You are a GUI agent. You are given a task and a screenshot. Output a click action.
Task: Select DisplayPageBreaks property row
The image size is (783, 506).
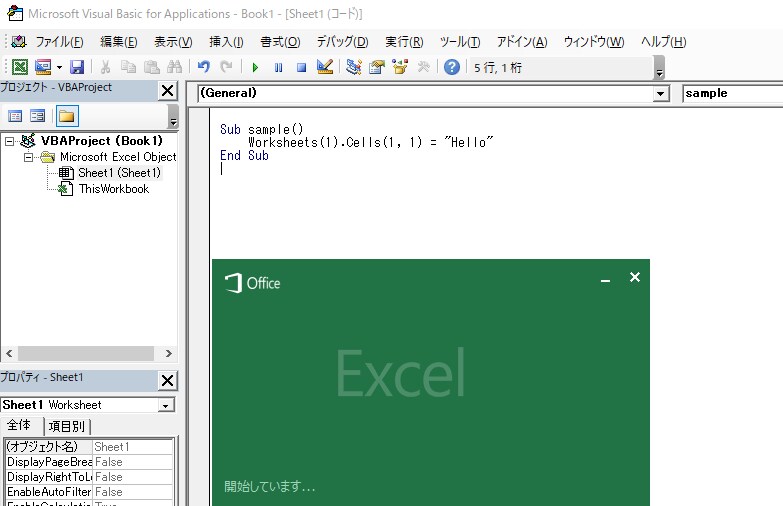(89, 462)
